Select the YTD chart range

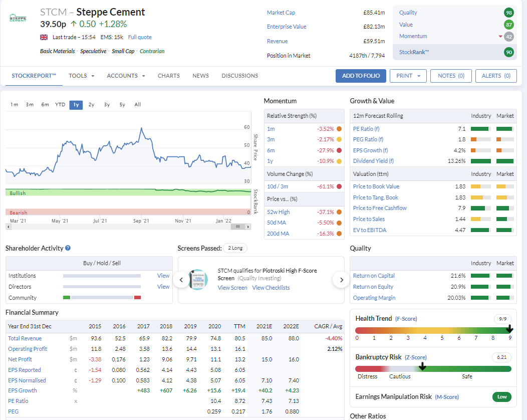point(60,105)
